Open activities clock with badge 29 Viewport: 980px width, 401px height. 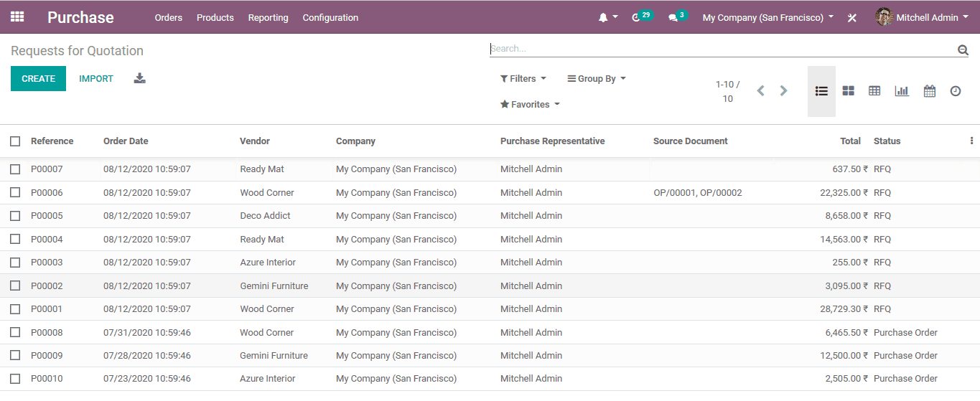point(643,16)
